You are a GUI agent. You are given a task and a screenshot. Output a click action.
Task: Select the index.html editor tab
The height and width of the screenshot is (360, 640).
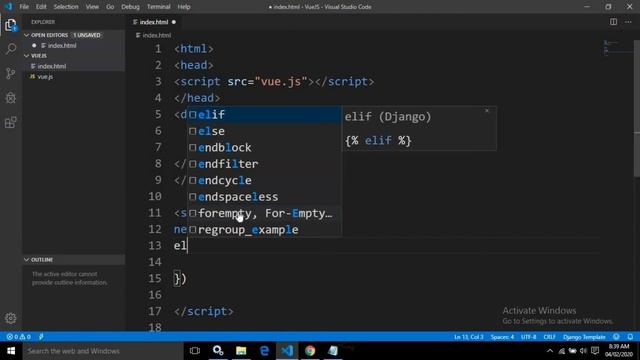coord(154,22)
